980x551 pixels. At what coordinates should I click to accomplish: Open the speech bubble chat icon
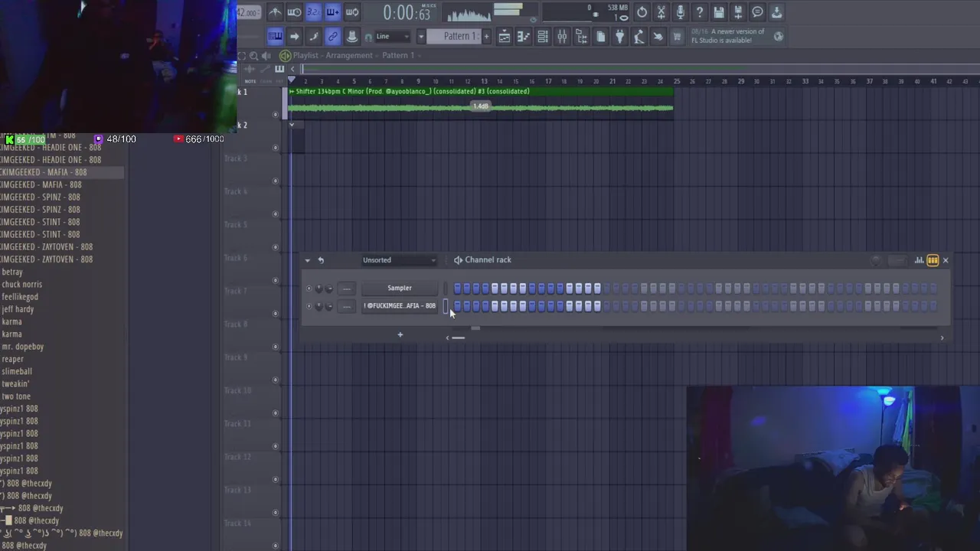757,12
